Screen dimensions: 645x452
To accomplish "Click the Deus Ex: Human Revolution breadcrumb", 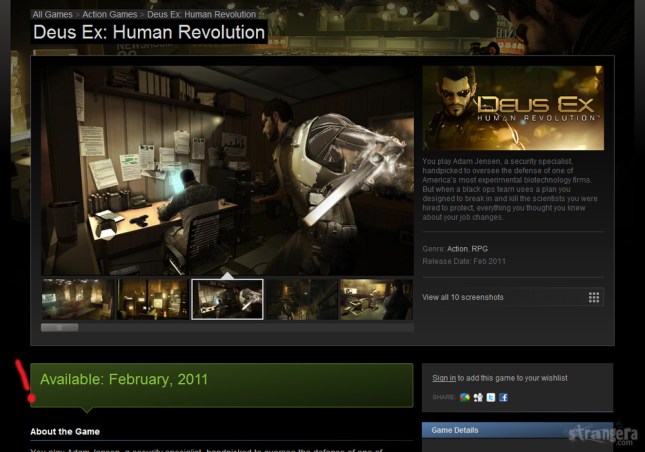I will (x=202, y=14).
